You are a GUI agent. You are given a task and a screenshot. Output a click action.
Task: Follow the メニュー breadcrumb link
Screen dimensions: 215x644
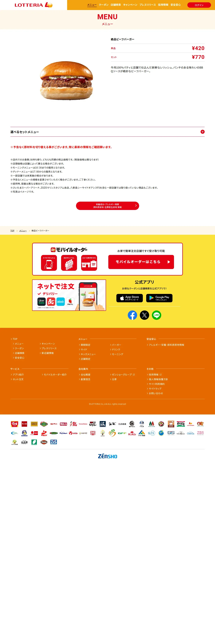pyautogui.click(x=23, y=231)
